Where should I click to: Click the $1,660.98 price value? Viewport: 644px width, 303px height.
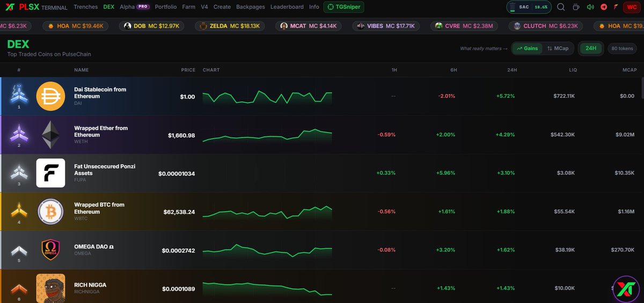pos(181,135)
